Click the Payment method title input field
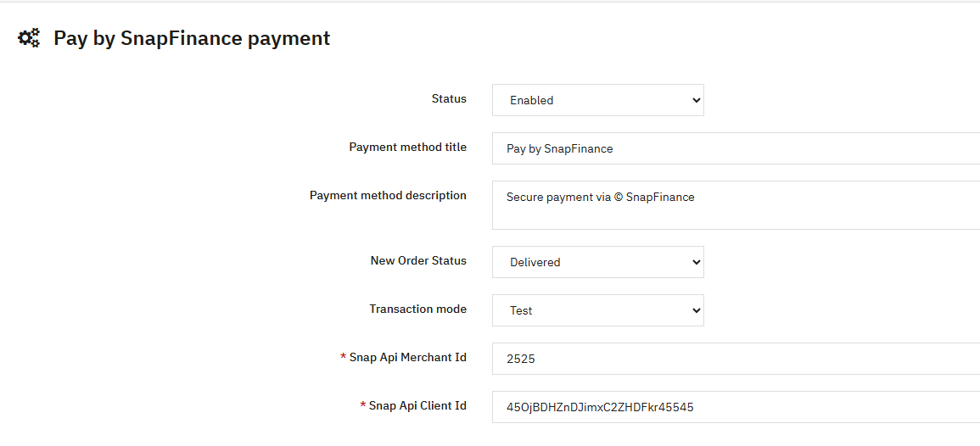980x446 pixels. coord(735,148)
